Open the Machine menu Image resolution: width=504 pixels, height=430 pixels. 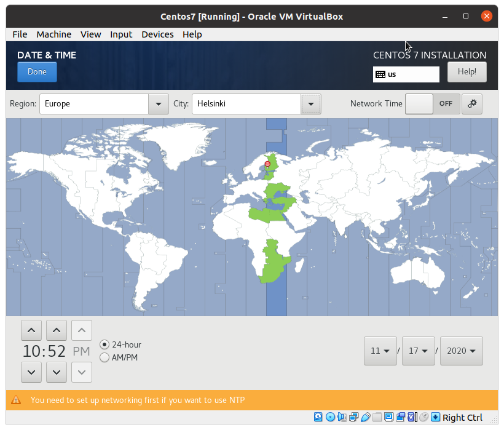(x=53, y=34)
